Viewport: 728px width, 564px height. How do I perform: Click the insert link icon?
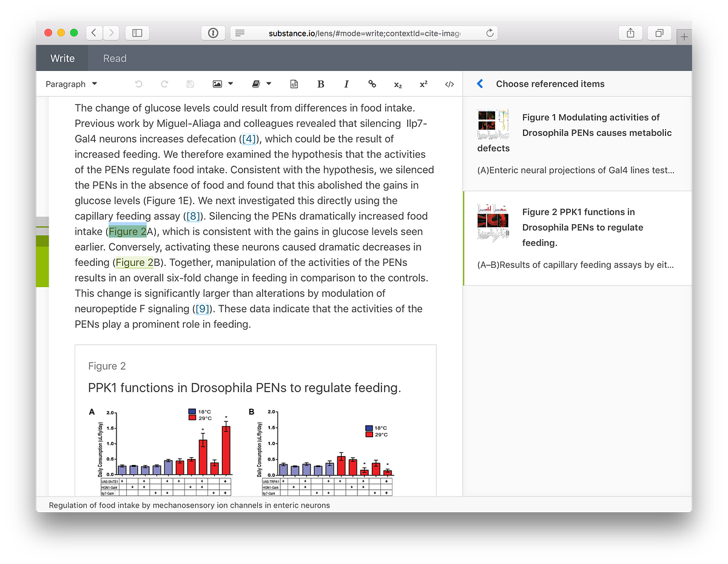click(372, 84)
